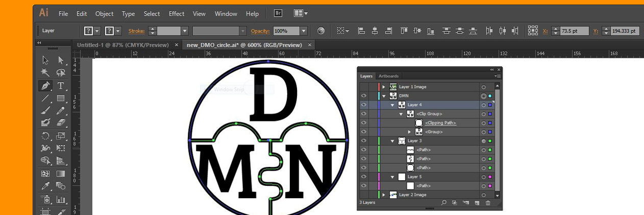Open the stroke weight dropdown
644x215 pixels.
pyautogui.click(x=185, y=31)
